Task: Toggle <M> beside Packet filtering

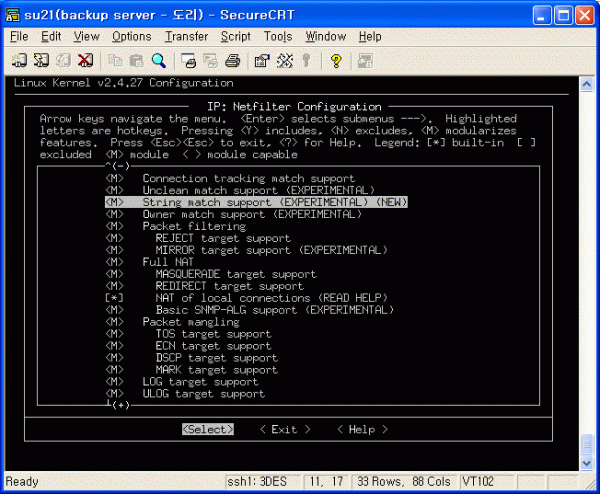Action: click(114, 226)
